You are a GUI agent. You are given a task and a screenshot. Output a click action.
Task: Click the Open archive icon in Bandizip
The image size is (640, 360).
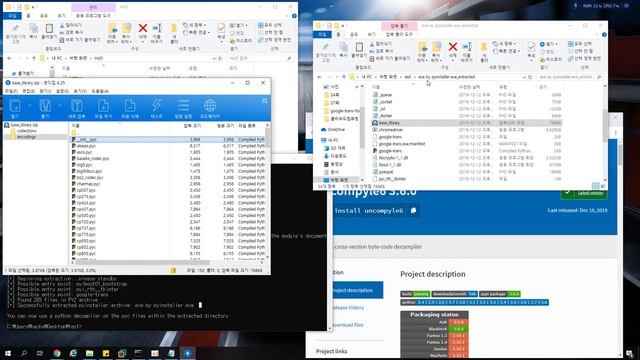click(15, 106)
